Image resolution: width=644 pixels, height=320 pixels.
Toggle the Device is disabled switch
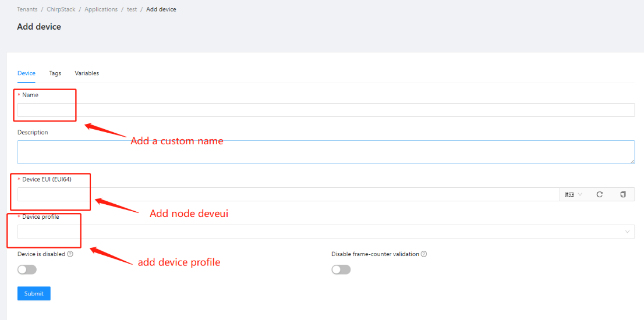[x=27, y=269]
